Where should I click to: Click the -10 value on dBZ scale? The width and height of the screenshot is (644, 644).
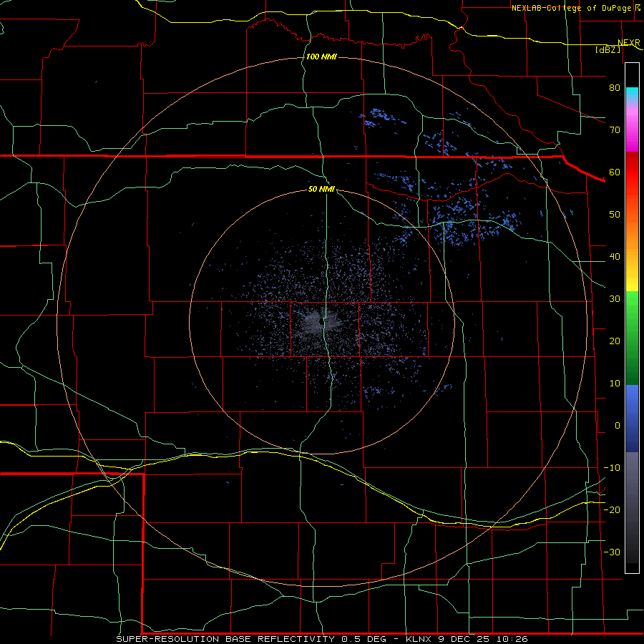coord(612,468)
